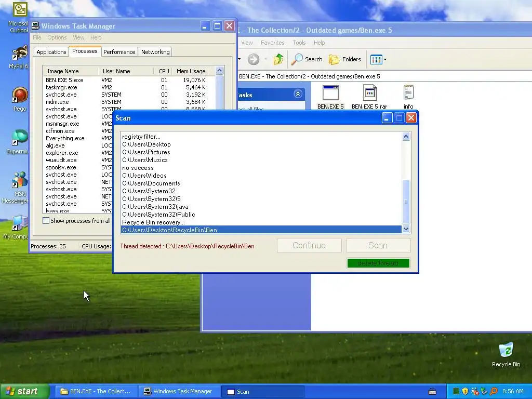Select highlighted C:\Users\Desktop\RecycleBin\Ben entry
The width and height of the screenshot is (532, 399).
(261, 230)
